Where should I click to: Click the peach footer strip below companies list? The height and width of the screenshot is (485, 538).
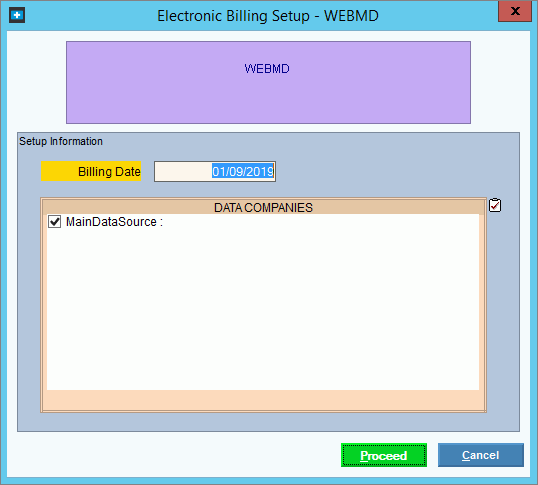click(x=263, y=400)
